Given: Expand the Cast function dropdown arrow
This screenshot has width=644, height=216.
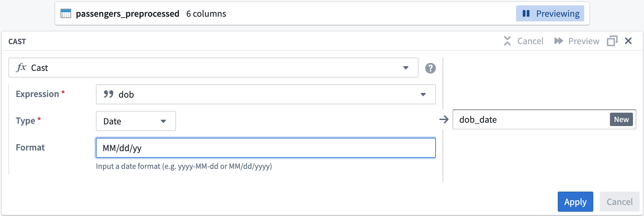Looking at the screenshot, I should click(x=406, y=68).
